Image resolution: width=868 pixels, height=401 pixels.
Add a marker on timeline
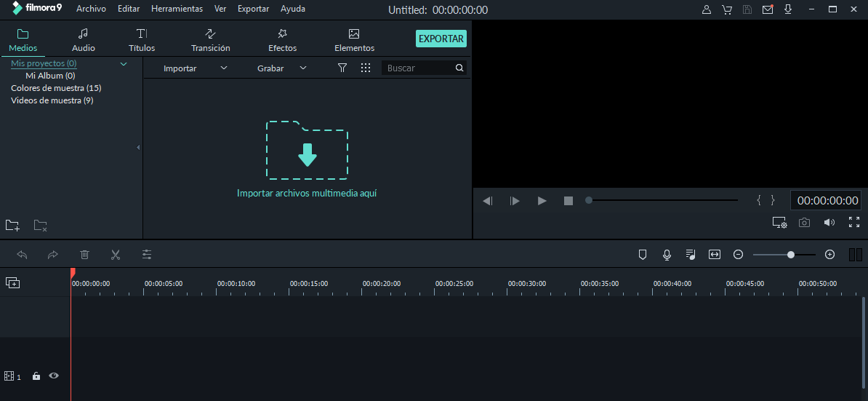643,255
